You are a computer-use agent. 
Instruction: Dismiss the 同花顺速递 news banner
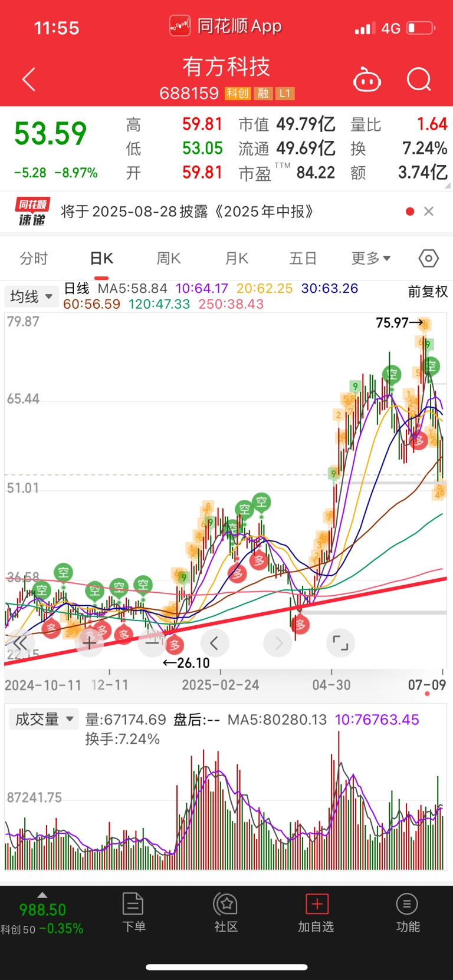(429, 212)
